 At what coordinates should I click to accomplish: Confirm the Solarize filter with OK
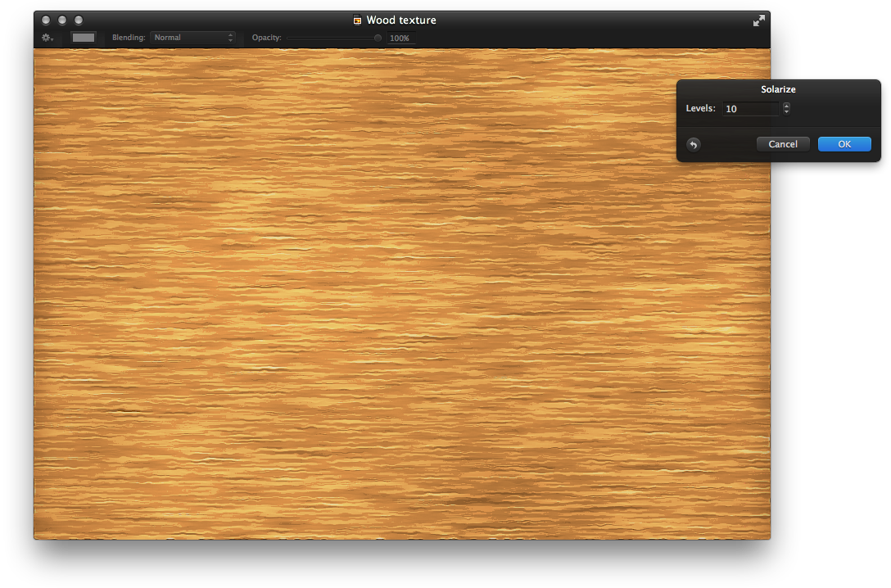coord(844,143)
